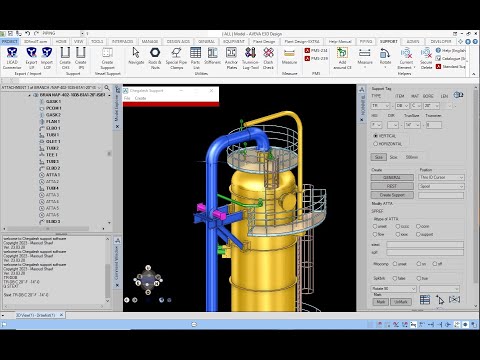Select the true radio for Spkbrk
480x360 pixels.
pos(419,278)
